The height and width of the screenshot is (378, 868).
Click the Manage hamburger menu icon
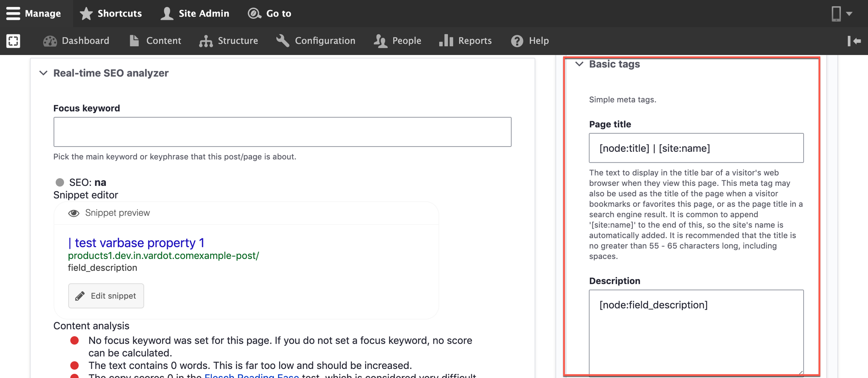pyautogui.click(x=13, y=14)
